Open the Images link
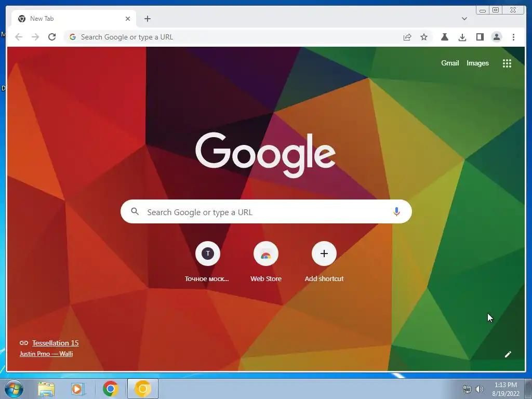 pos(477,63)
